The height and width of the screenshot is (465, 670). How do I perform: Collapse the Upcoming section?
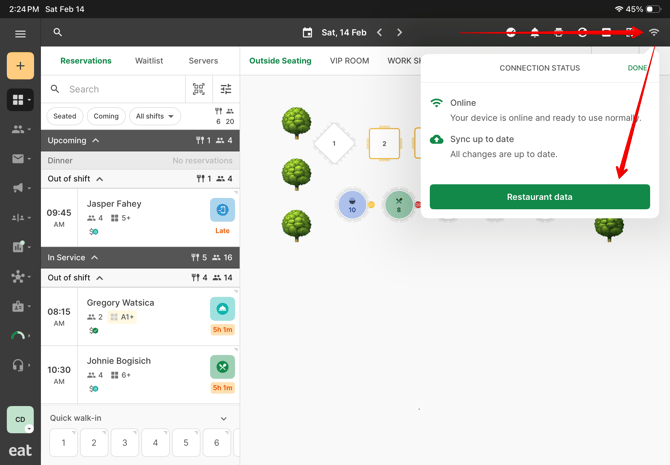(x=96, y=141)
